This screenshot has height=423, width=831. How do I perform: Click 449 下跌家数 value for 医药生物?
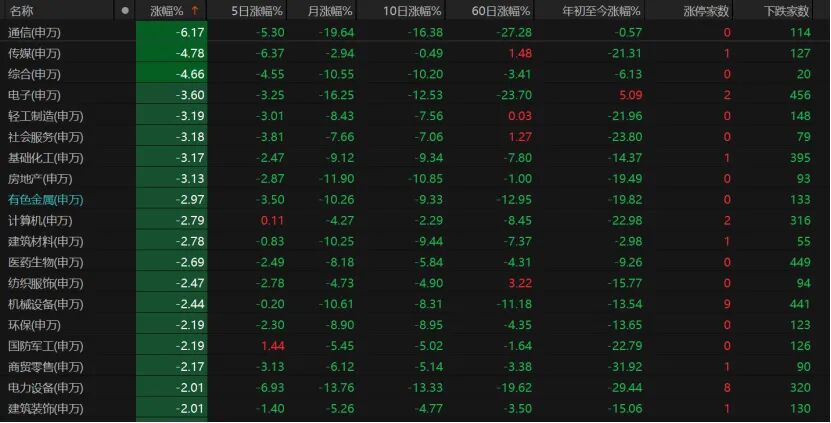click(x=800, y=262)
